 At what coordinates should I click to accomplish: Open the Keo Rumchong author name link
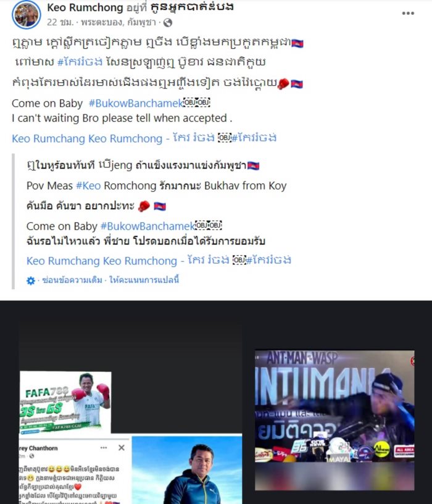tap(85, 7)
